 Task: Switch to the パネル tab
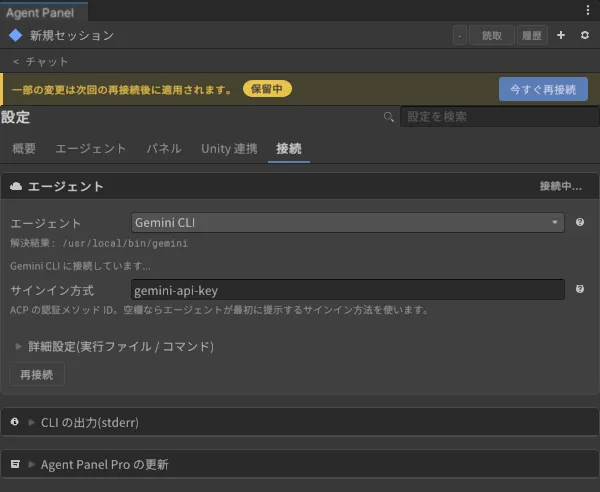click(x=164, y=148)
